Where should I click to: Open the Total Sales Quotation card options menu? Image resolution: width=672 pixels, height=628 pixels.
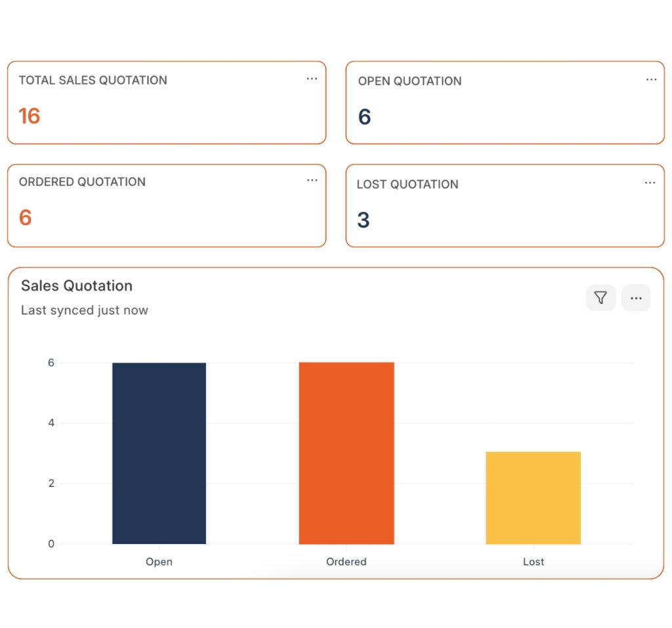tap(312, 79)
